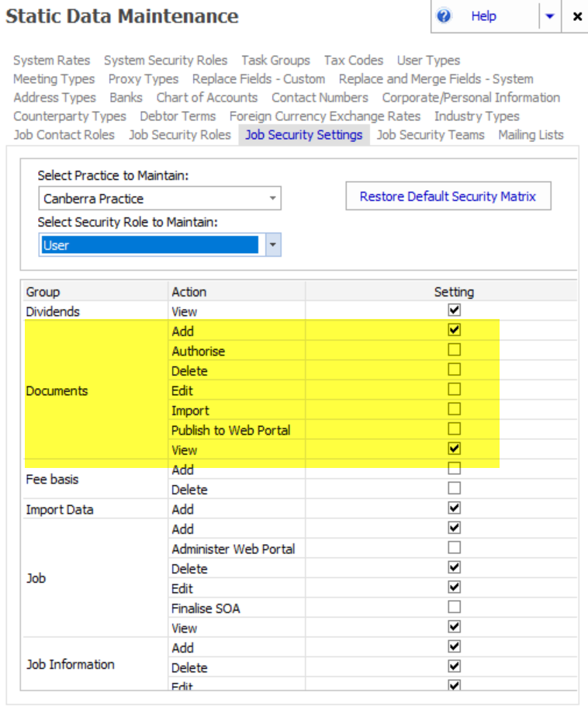Image resolution: width=588 pixels, height=707 pixels.
Task: Enable the Documents Authorise checkbox
Action: click(455, 351)
